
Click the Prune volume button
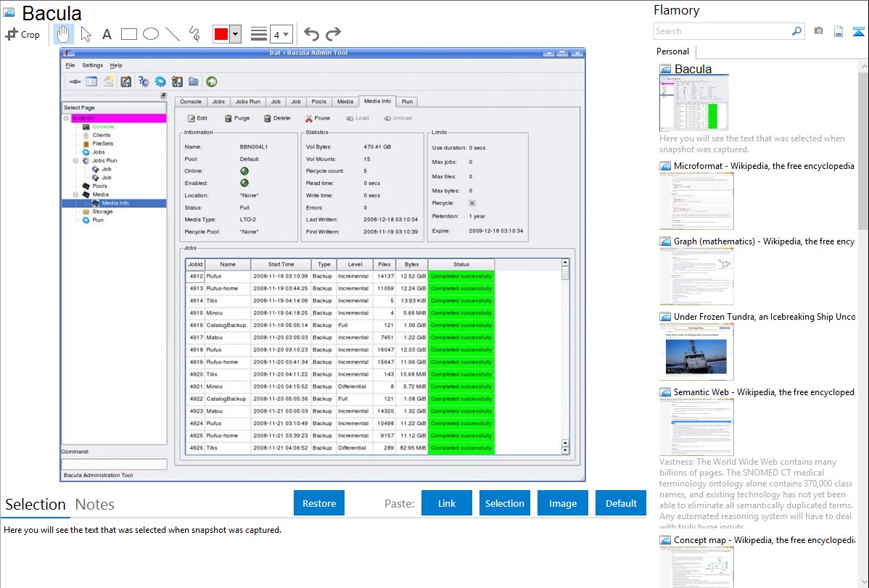pos(318,118)
